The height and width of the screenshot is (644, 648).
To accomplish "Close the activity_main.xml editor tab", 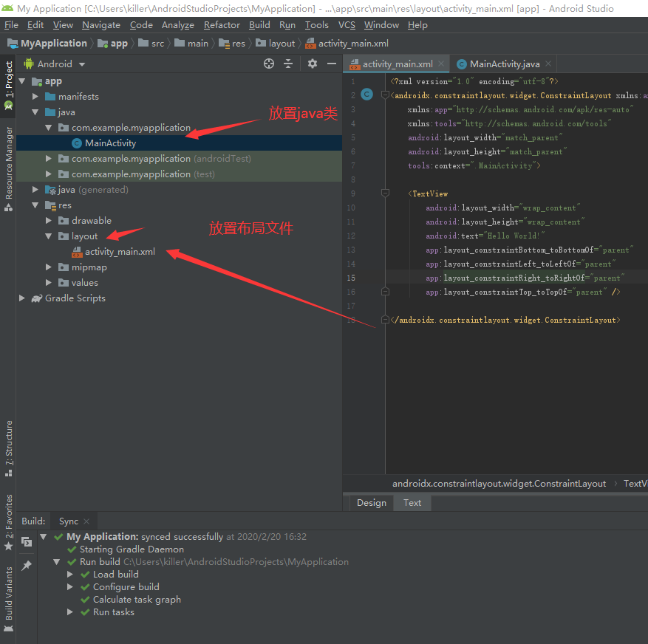I will pos(441,64).
